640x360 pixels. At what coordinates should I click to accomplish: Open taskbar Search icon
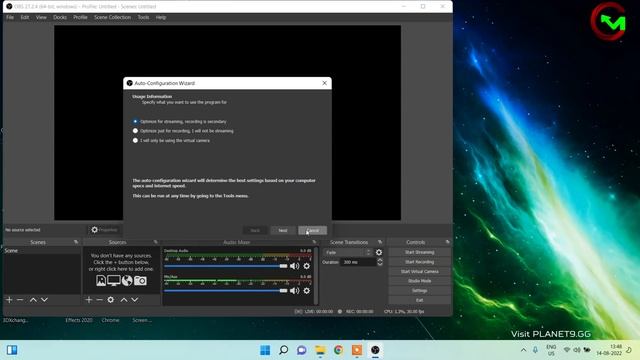[283, 350]
